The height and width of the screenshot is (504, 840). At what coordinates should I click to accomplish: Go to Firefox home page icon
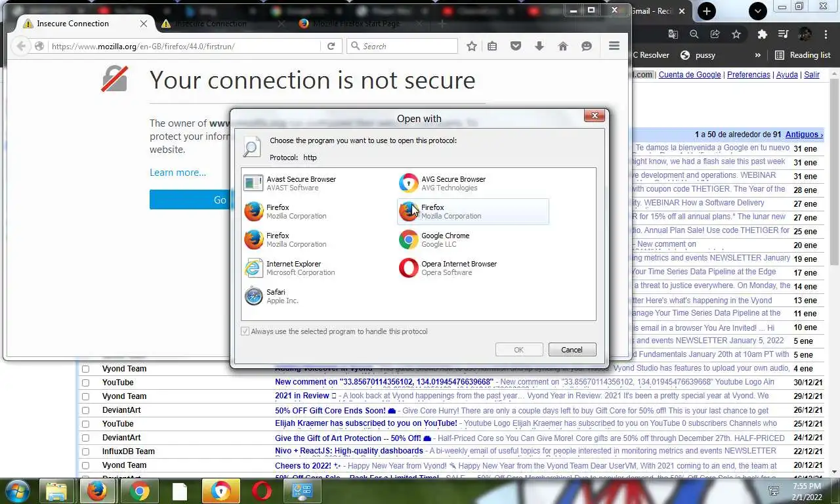coord(562,46)
